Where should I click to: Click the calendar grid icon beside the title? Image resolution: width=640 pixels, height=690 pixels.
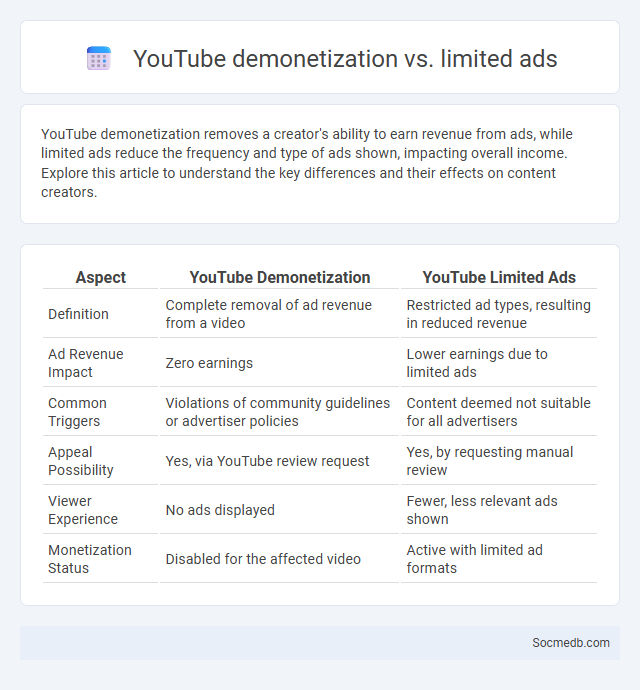(x=99, y=58)
